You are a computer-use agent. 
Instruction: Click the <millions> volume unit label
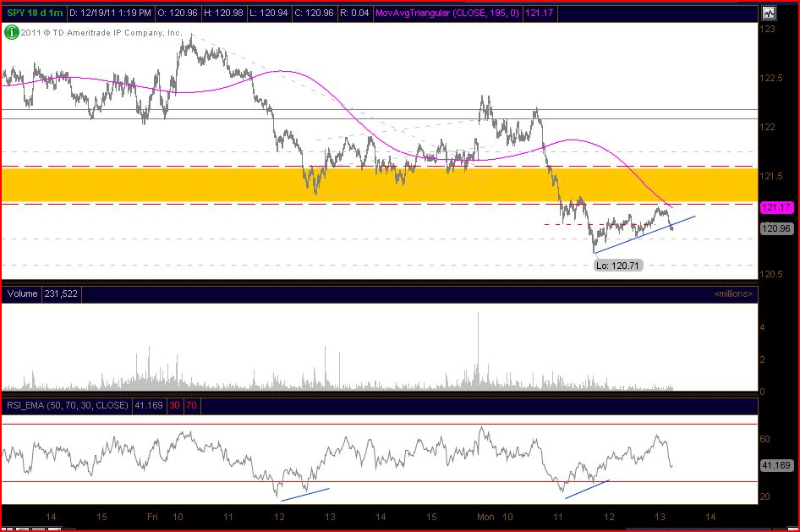(x=733, y=293)
